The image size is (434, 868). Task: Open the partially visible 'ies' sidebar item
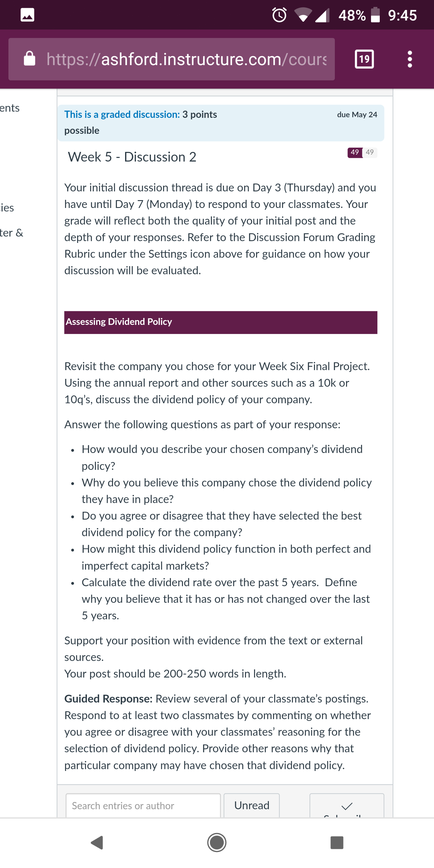pyautogui.click(x=7, y=208)
